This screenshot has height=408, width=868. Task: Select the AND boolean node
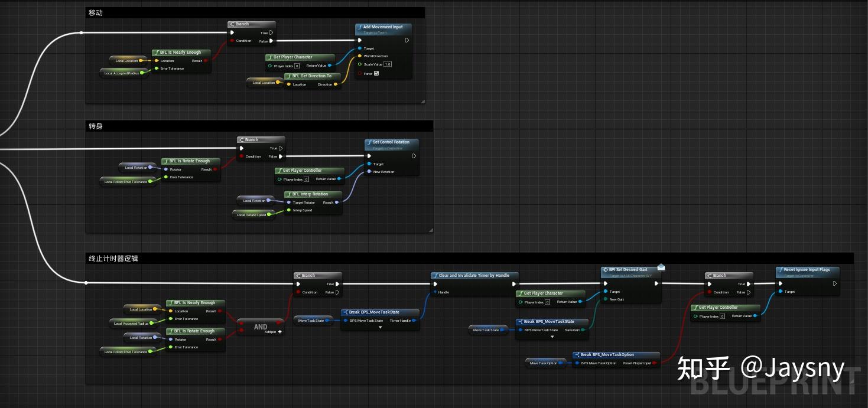pos(261,327)
